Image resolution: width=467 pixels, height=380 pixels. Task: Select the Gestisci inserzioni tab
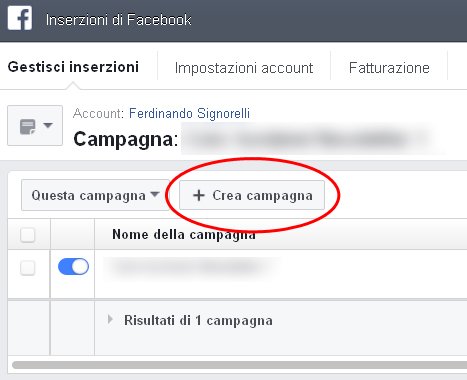point(73,67)
